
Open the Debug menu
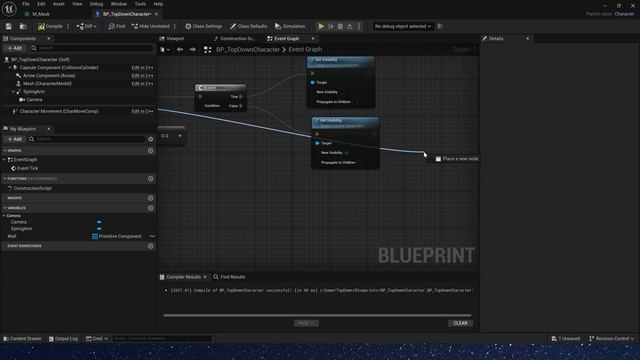click(x=96, y=4)
